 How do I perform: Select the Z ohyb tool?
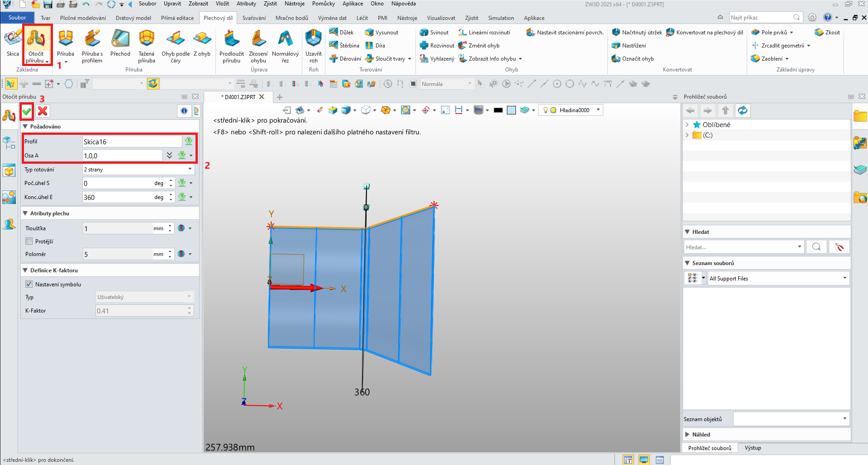click(x=202, y=43)
